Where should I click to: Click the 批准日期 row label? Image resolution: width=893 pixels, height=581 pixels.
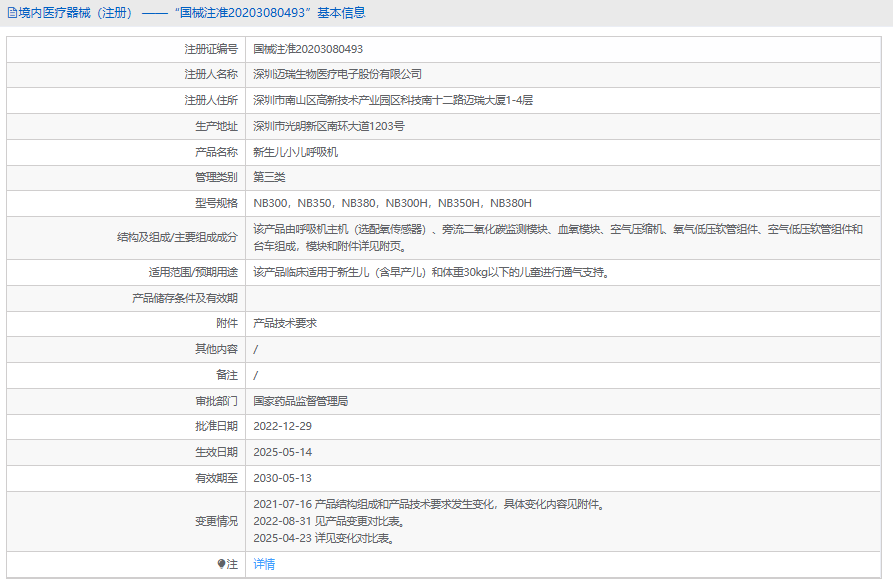[216, 426]
